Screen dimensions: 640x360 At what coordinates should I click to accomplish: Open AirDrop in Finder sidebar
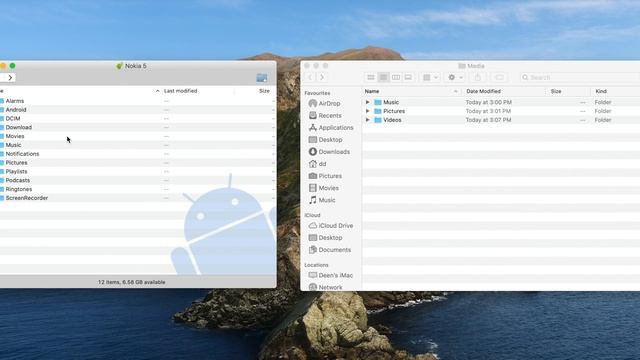(324, 104)
